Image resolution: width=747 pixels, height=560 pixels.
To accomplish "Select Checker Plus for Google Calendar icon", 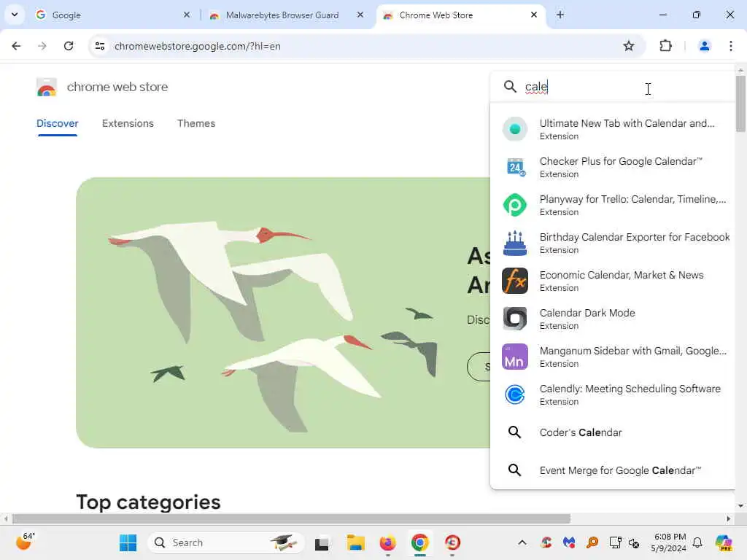I will tap(515, 167).
